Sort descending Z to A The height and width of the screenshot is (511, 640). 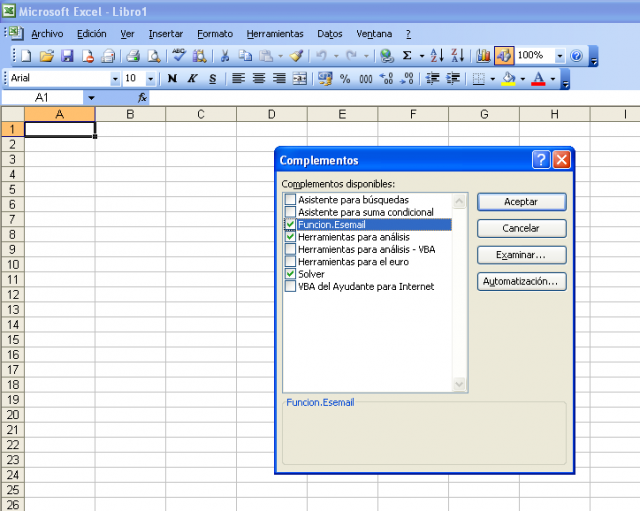click(x=457, y=56)
